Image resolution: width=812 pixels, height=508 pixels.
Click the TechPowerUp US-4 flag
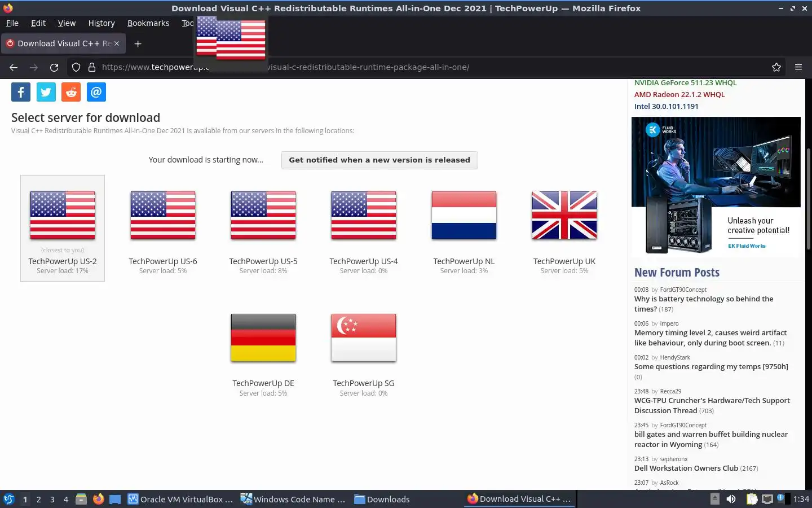[364, 215]
